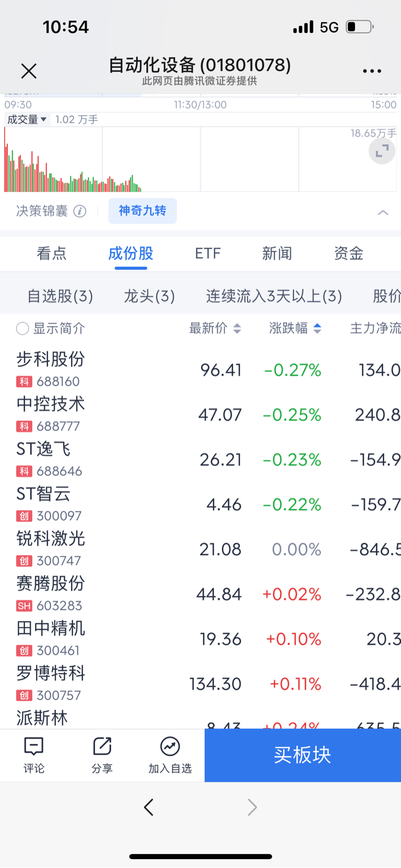This screenshot has width=401, height=868.
Task: Tap the 买板块 button
Action: coord(303,755)
